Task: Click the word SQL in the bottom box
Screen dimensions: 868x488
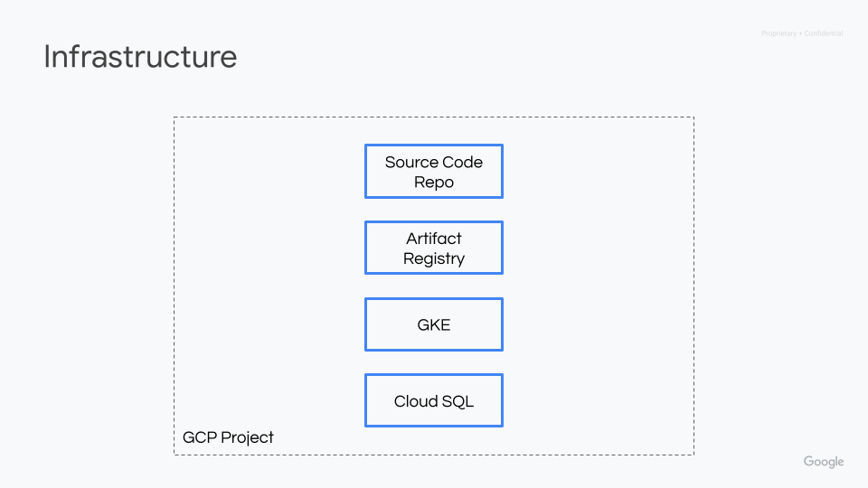Action: pos(458,401)
